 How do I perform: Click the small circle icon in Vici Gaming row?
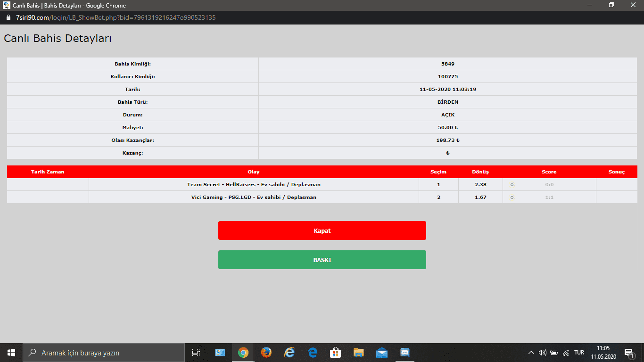[x=512, y=197]
